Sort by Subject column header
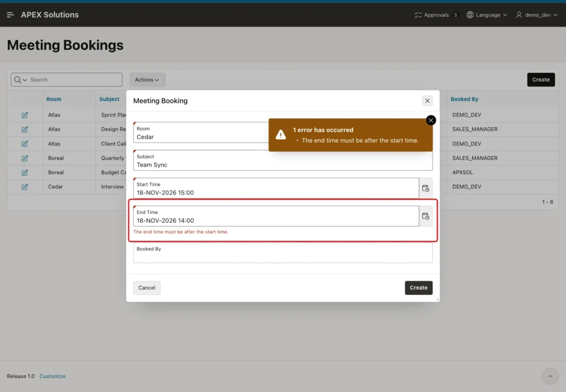Viewport: 566px width, 392px height. pos(109,100)
